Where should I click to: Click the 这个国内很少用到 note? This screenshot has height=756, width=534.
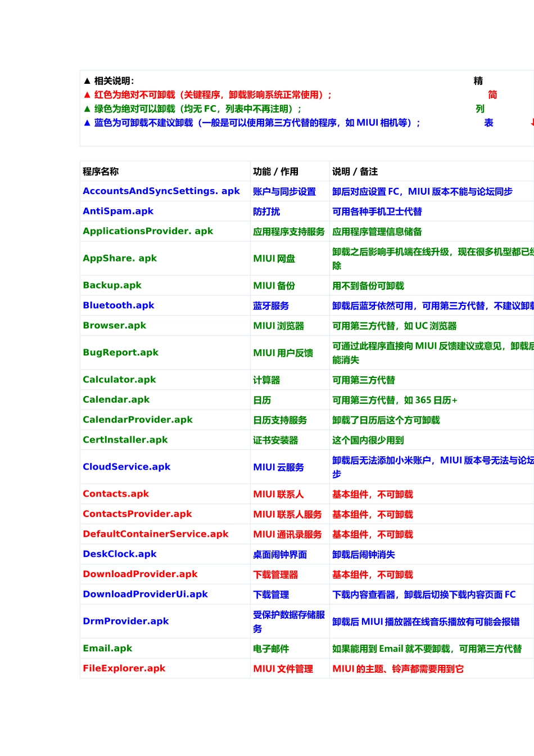[368, 440]
